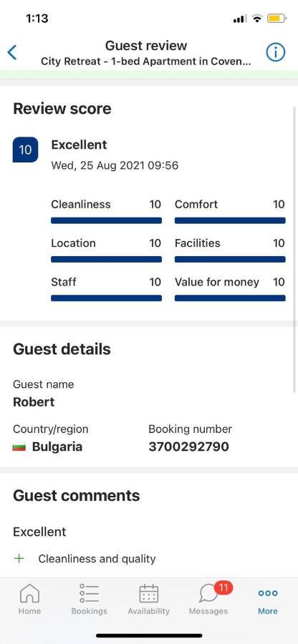
Task: Tap the guest name Robert
Action: 34,401
